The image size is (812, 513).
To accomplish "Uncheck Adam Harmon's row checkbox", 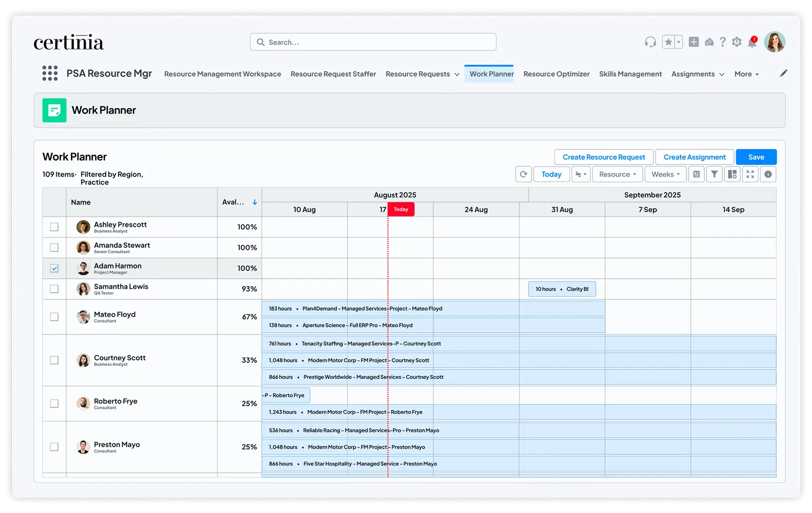I will pyautogui.click(x=54, y=268).
